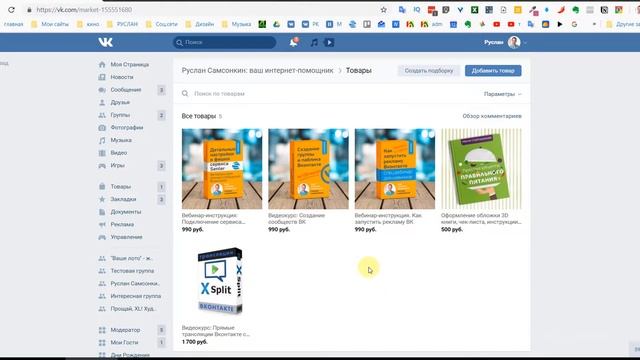Open the Как запустить рекламу product thumbnail
Screen dimensions: 640x360
(395, 169)
